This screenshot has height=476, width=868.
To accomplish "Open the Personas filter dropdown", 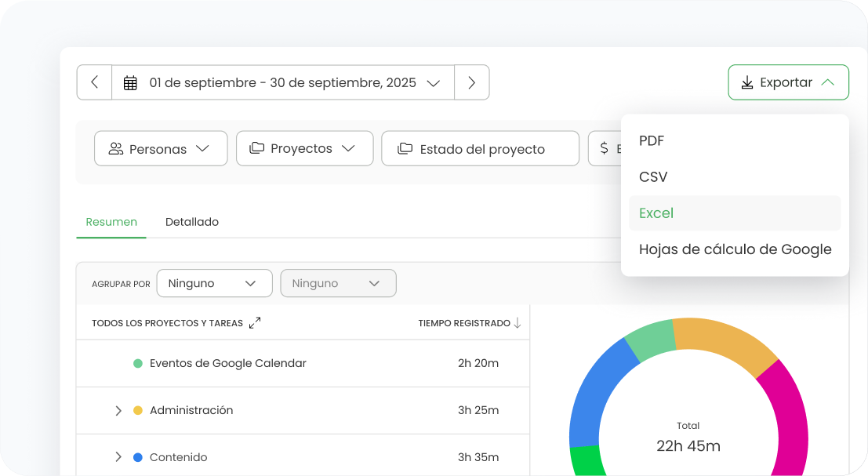I will [x=161, y=148].
